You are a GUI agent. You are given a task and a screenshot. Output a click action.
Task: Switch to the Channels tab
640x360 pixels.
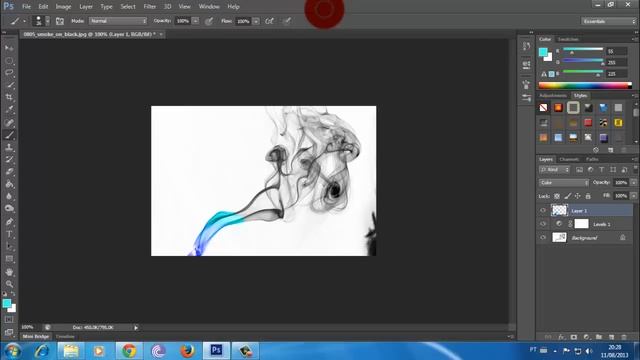point(569,159)
